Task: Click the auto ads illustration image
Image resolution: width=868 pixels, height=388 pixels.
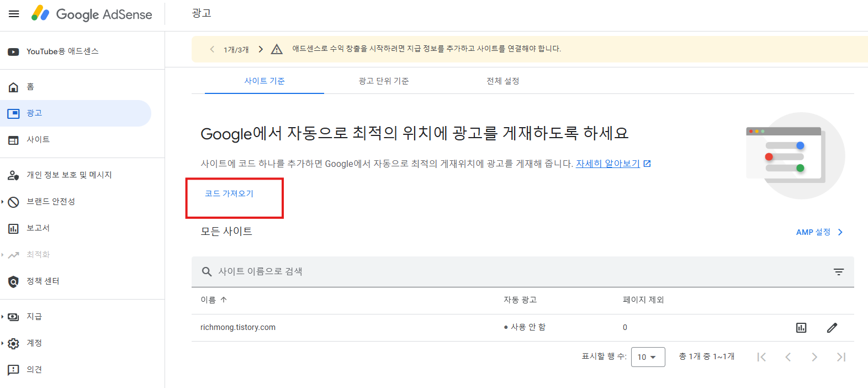Action: click(795, 156)
